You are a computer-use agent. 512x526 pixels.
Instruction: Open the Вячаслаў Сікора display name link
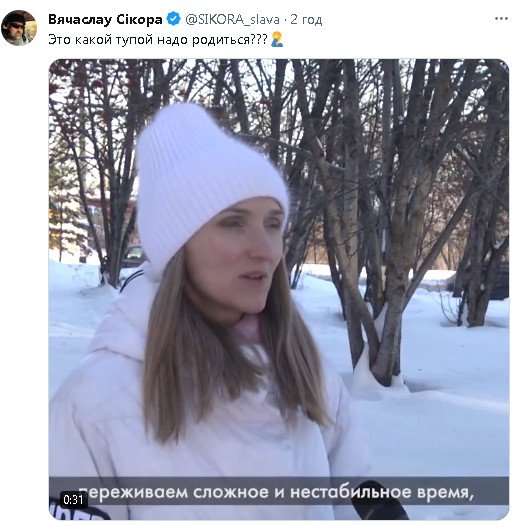tap(105, 19)
